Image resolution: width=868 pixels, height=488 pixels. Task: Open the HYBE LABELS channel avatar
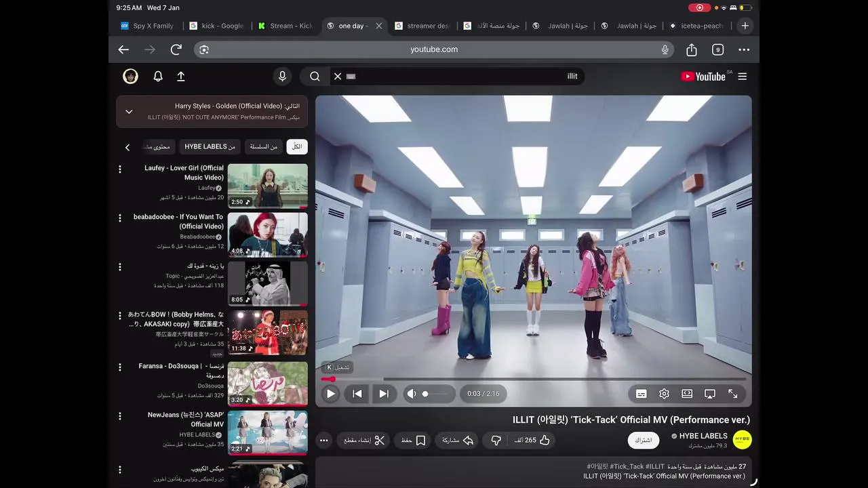(743, 439)
